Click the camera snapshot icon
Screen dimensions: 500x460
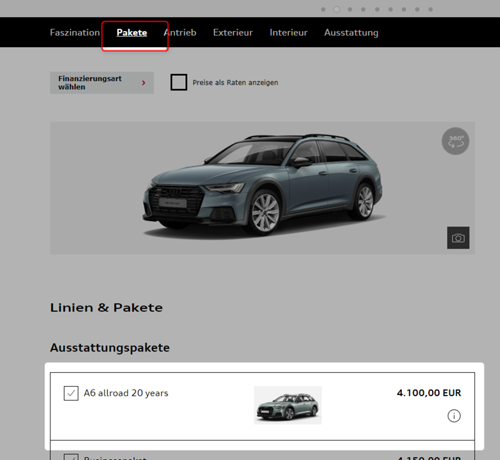tap(458, 238)
